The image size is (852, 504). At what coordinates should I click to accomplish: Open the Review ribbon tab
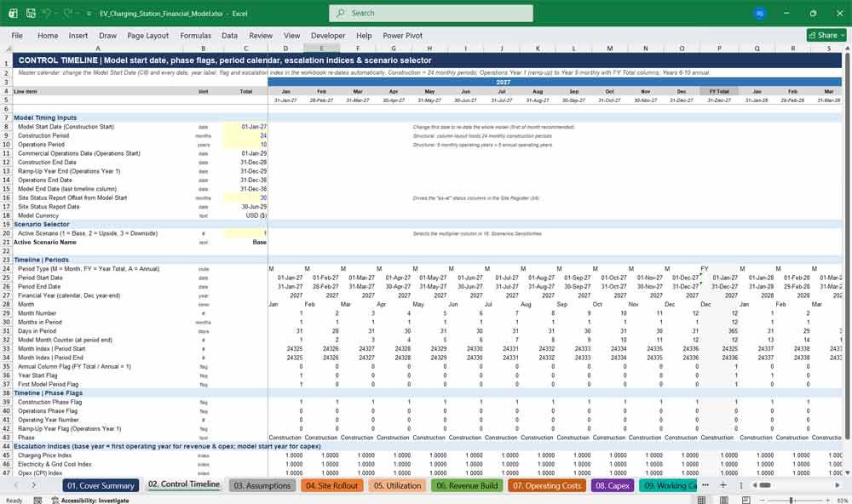(x=261, y=35)
